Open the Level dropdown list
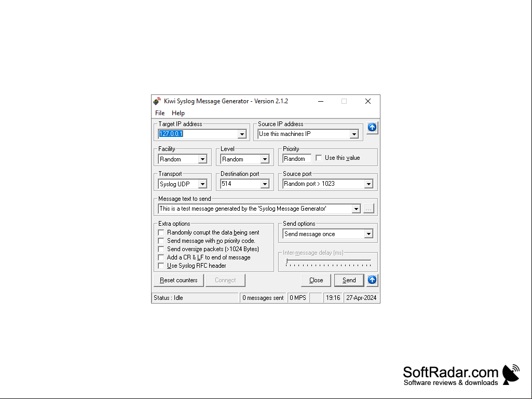This screenshot has height=399, width=532. [x=265, y=159]
